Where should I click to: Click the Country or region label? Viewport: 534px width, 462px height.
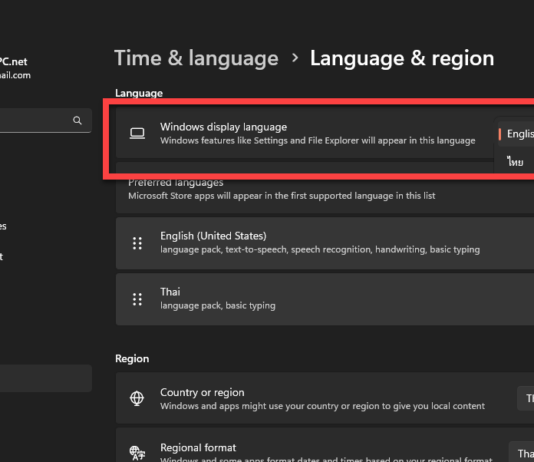(x=202, y=393)
